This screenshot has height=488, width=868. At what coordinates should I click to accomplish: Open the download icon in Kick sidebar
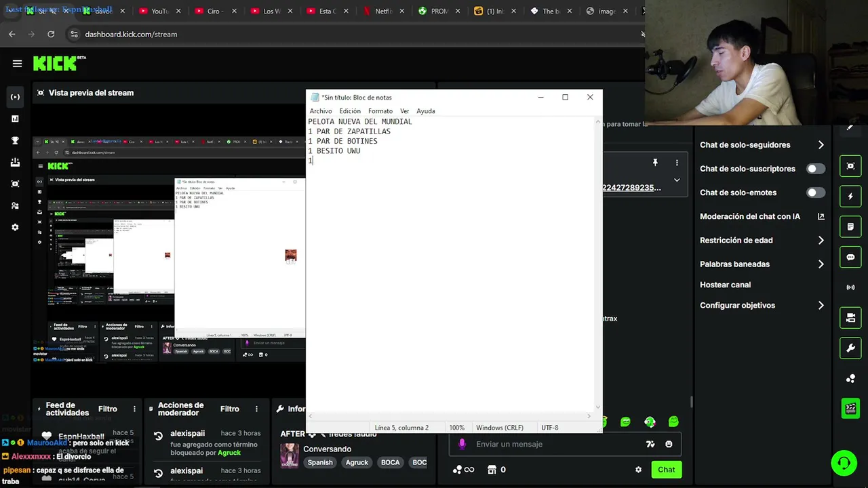coord(15,162)
